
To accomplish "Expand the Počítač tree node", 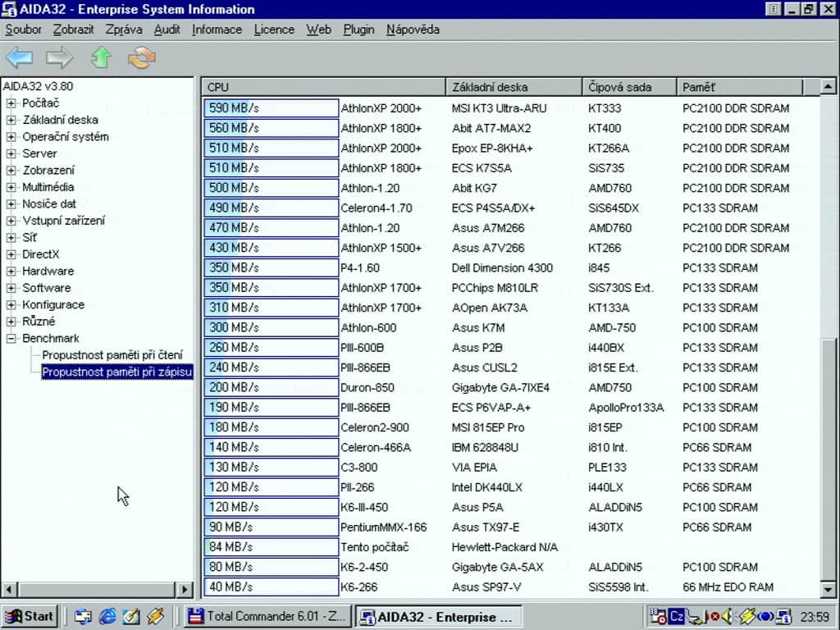I will point(11,103).
